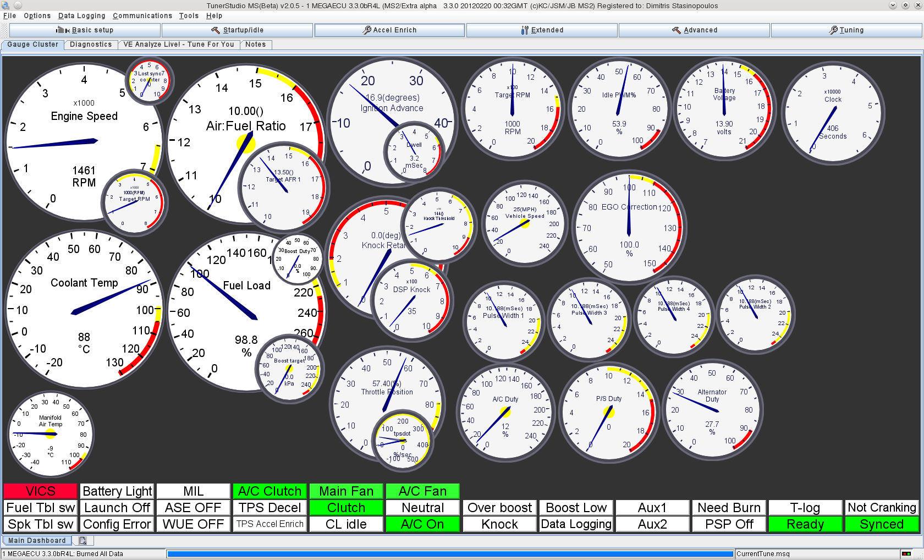Click the new dashboard icon beside Main Dashboard
The width and height of the screenshot is (924, 560).
(82, 540)
